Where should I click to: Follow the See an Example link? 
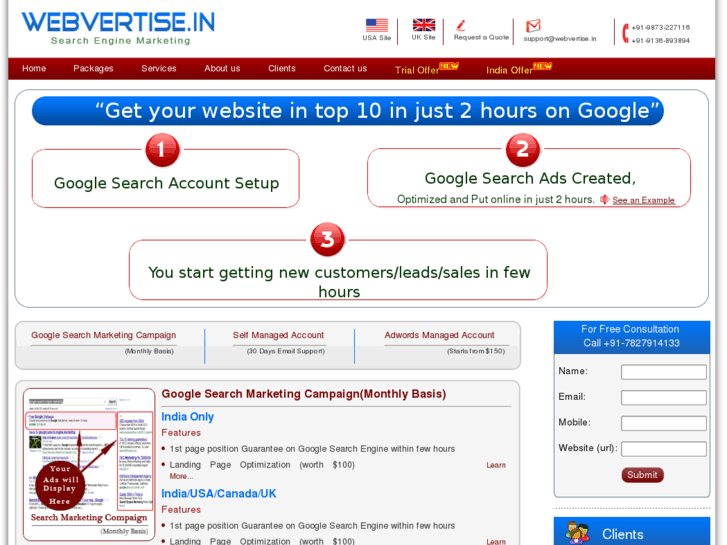coord(644,200)
